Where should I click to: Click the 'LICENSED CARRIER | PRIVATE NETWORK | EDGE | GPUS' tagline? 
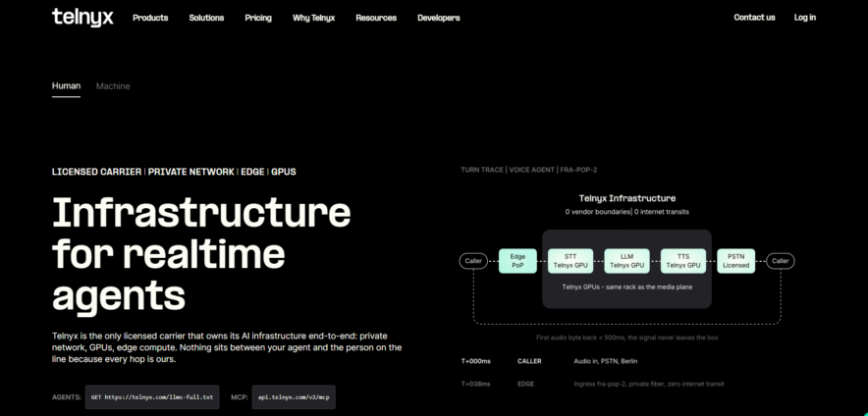174,172
